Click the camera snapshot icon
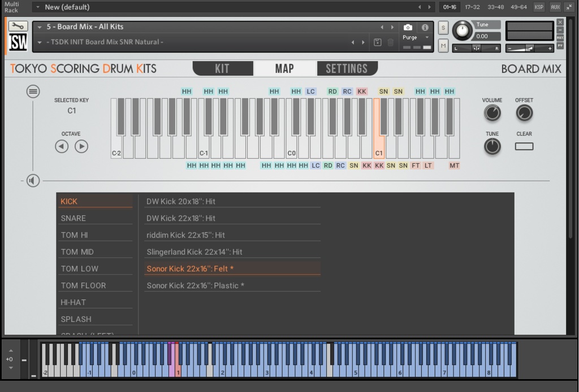 [408, 27]
